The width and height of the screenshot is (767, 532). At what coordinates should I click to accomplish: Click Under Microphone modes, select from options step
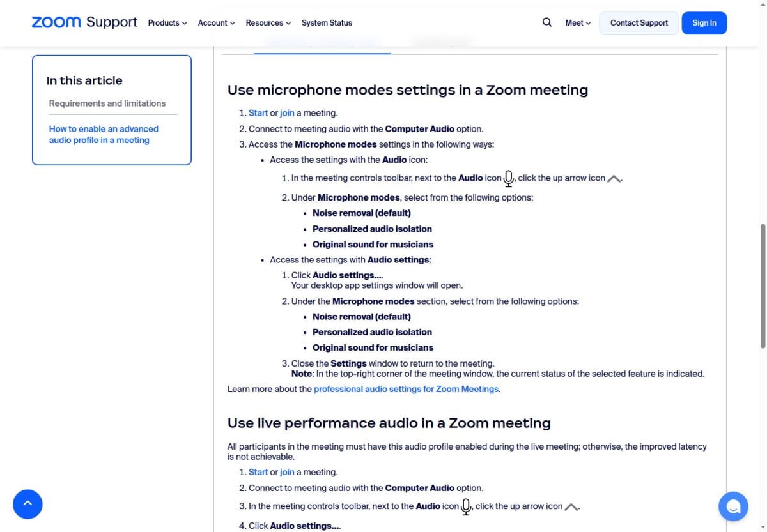click(412, 197)
